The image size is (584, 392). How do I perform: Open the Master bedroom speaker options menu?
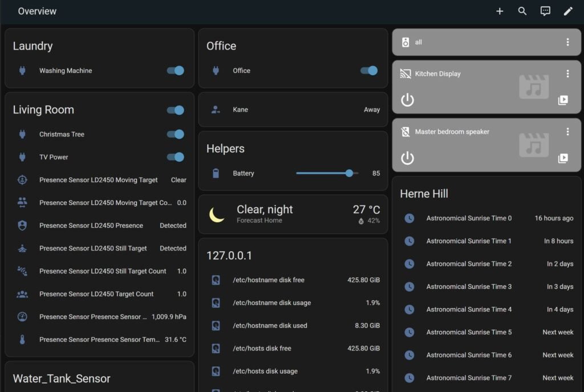click(x=567, y=132)
